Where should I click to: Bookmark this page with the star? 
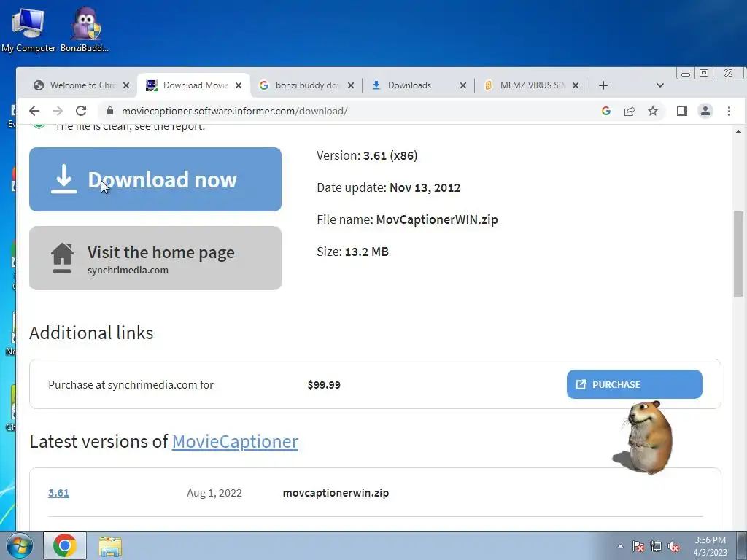[653, 111]
